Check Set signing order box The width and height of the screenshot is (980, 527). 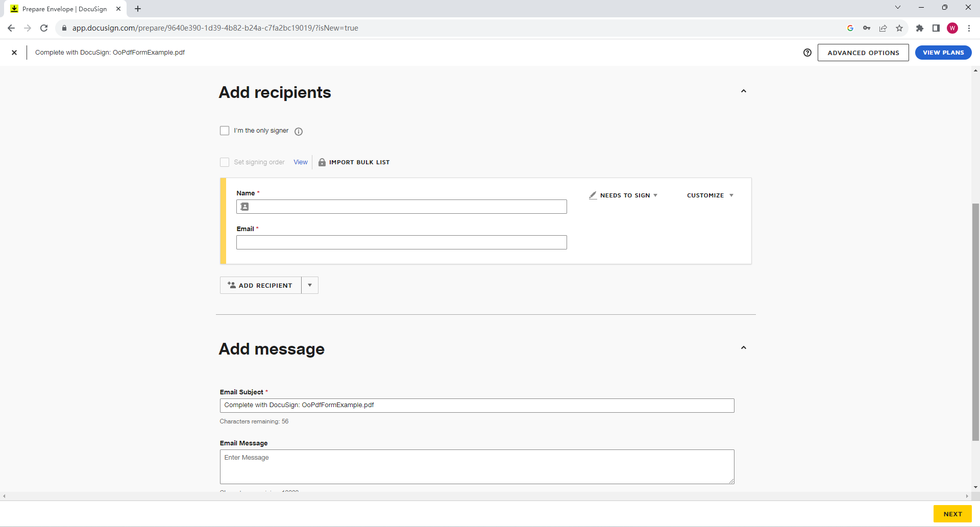(225, 162)
